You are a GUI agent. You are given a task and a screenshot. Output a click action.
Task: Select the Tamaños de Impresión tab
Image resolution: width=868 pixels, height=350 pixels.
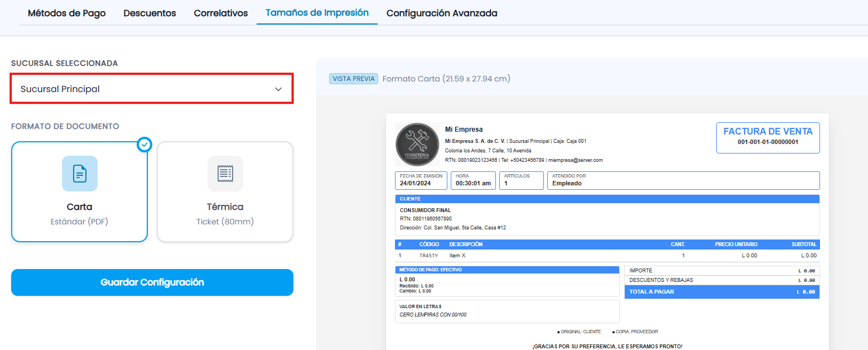pyautogui.click(x=317, y=12)
